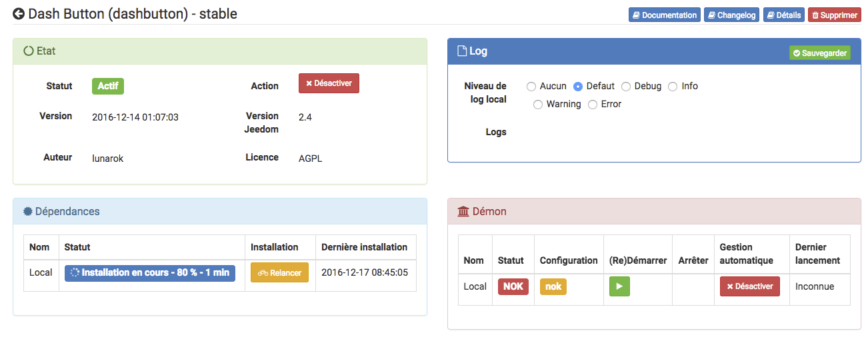Open plugin Détails
This screenshot has width=868, height=349.
point(783,15)
